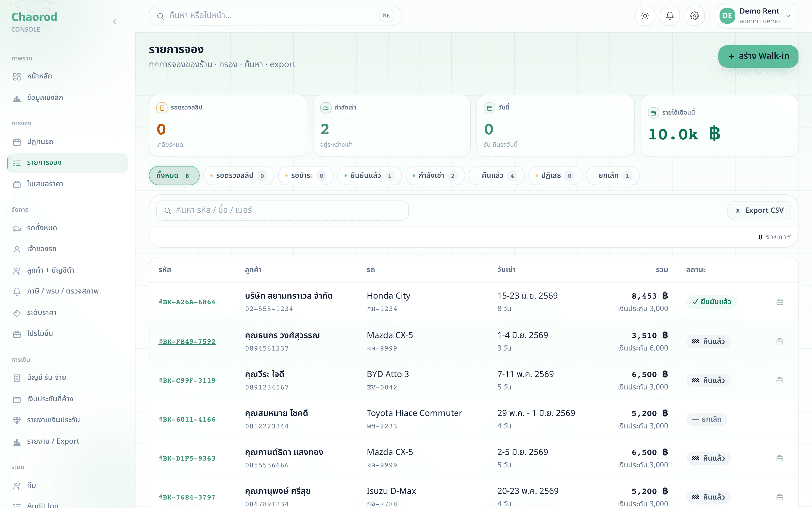Image resolution: width=812 pixels, height=508 pixels.
Task: Expand the Demo Rent account menu
Action: click(x=758, y=16)
